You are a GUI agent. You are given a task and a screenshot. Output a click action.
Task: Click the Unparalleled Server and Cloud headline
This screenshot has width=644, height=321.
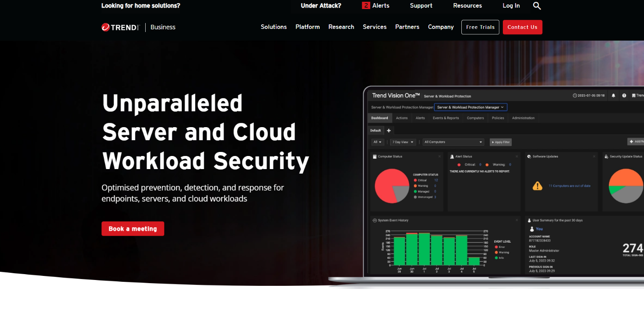click(205, 132)
